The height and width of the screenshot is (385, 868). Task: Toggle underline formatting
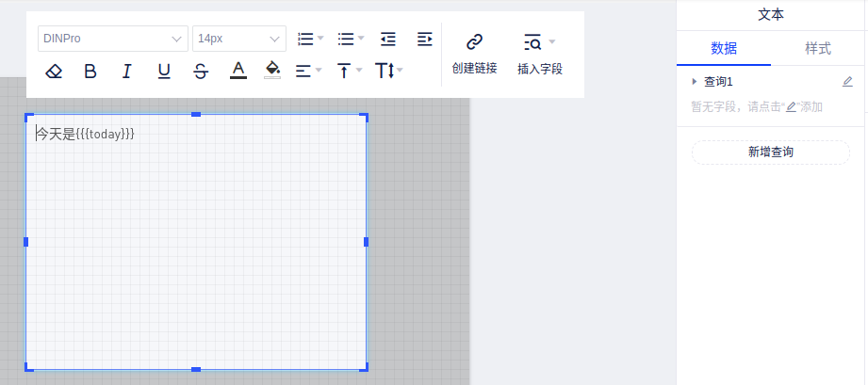click(x=164, y=71)
